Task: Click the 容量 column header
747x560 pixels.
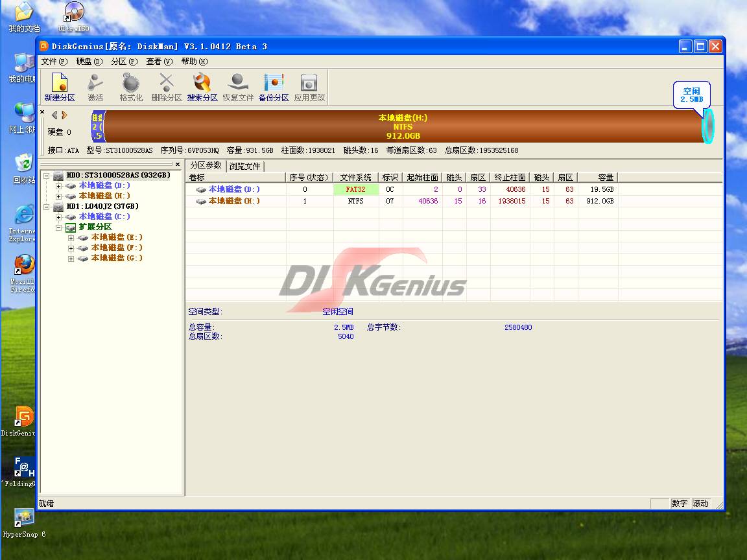Action: point(598,178)
